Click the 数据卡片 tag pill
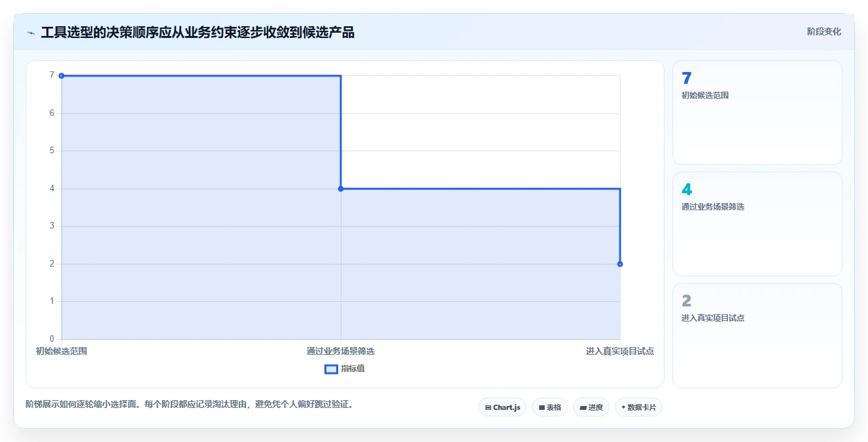This screenshot has height=442, width=868. click(638, 407)
